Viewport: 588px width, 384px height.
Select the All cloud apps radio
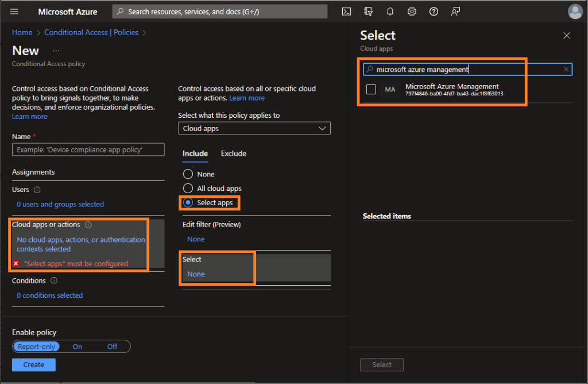pyautogui.click(x=188, y=189)
